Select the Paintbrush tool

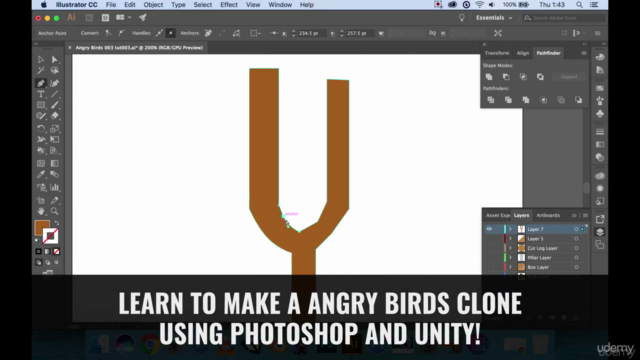click(x=54, y=105)
